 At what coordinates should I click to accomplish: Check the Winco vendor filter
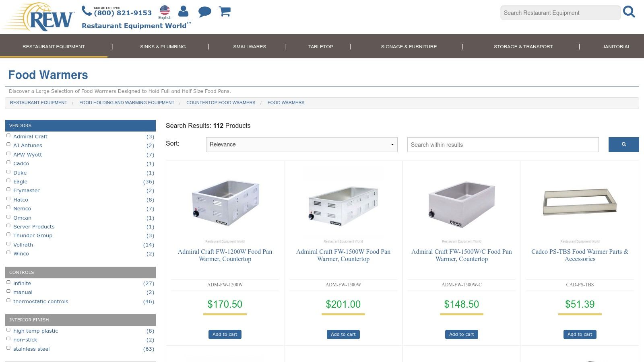(x=8, y=253)
